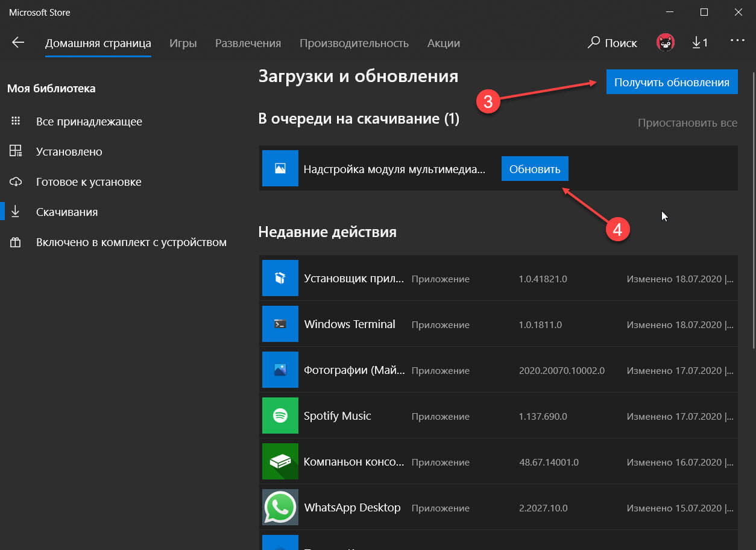The height and width of the screenshot is (550, 756).
Task: Click Фотографии (Май... entry name
Action: coord(355,370)
